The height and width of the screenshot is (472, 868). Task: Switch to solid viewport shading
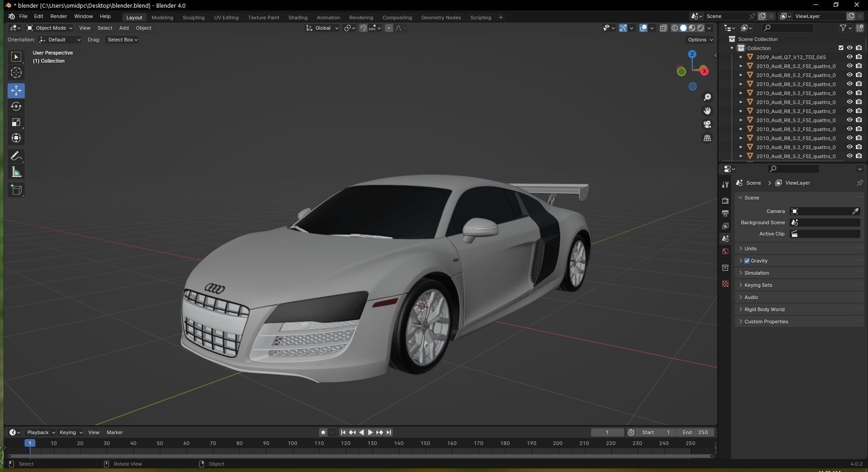pyautogui.click(x=683, y=28)
